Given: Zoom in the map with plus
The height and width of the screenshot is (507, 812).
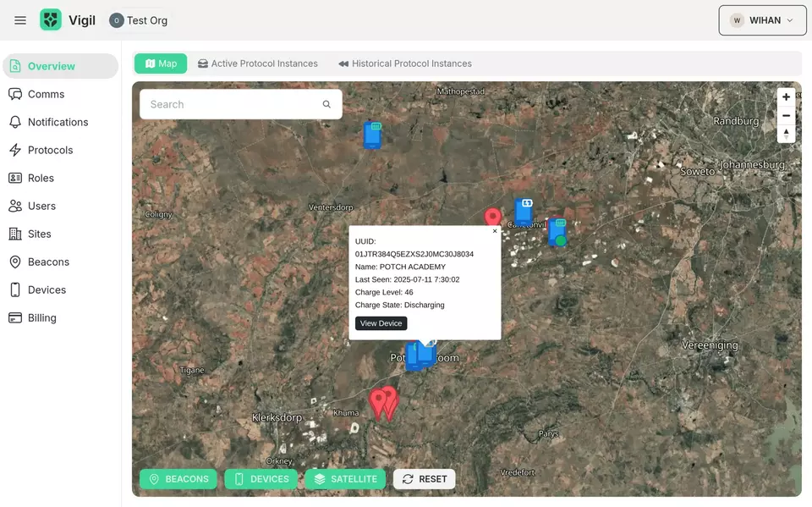Looking at the screenshot, I should pos(786,97).
